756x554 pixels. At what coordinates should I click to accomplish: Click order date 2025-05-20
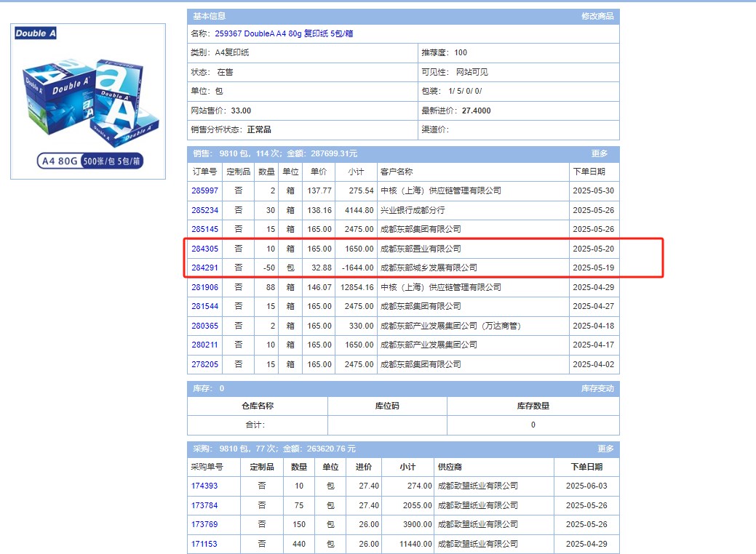(594, 249)
